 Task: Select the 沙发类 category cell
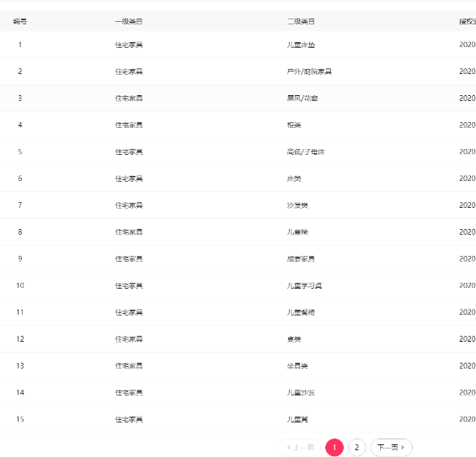(x=297, y=205)
